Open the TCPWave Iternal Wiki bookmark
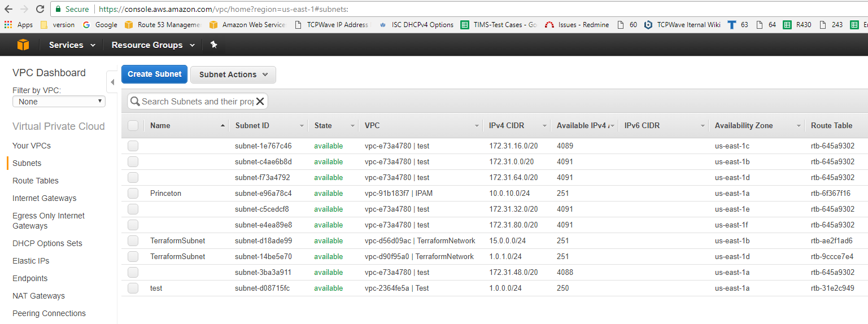868x324 pixels. click(682, 25)
